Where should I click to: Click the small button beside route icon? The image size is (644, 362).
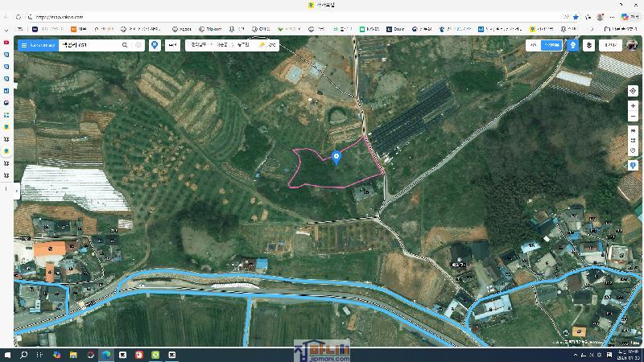[x=172, y=46]
